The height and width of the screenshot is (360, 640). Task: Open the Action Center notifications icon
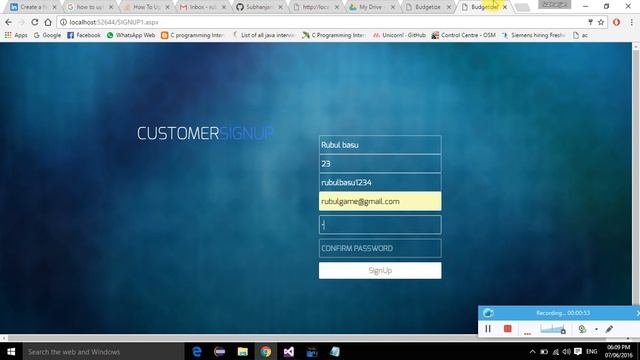(x=578, y=351)
